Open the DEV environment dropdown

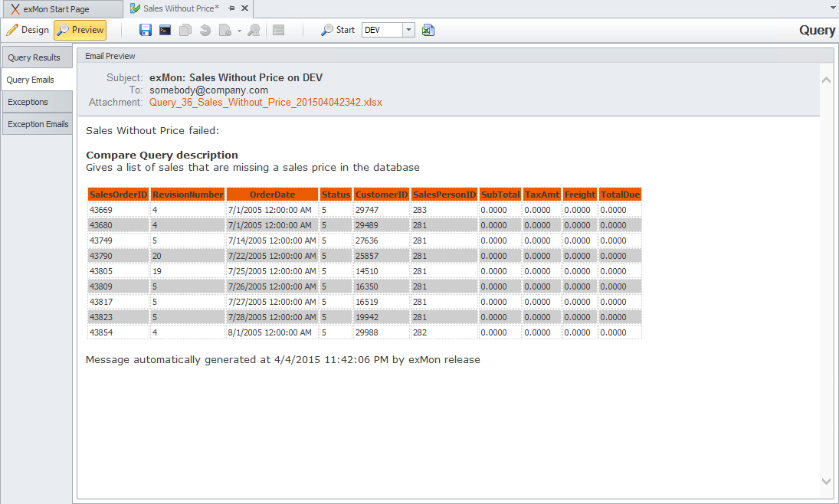(x=409, y=30)
